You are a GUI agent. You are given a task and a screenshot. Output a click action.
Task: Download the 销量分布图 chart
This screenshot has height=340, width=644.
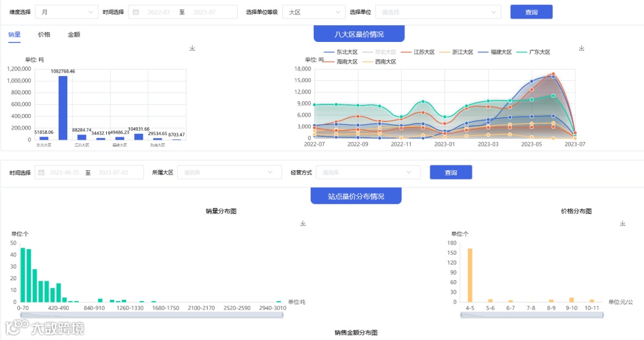pyautogui.click(x=303, y=223)
